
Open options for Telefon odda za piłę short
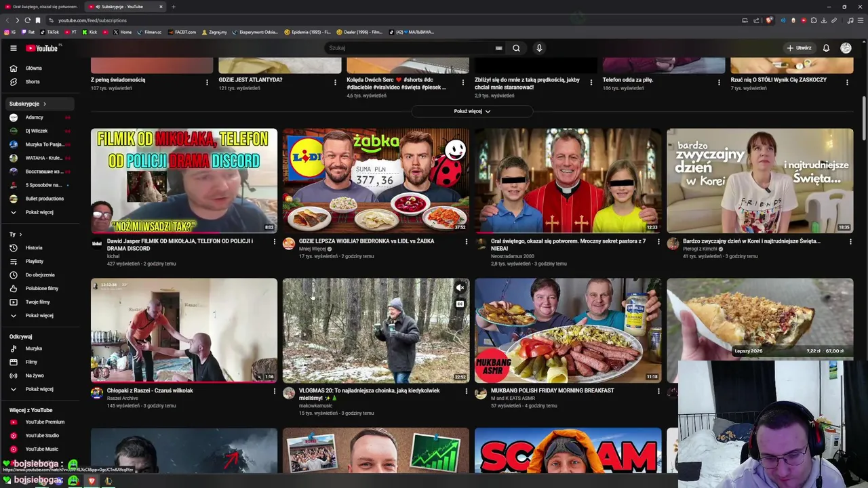pos(719,82)
